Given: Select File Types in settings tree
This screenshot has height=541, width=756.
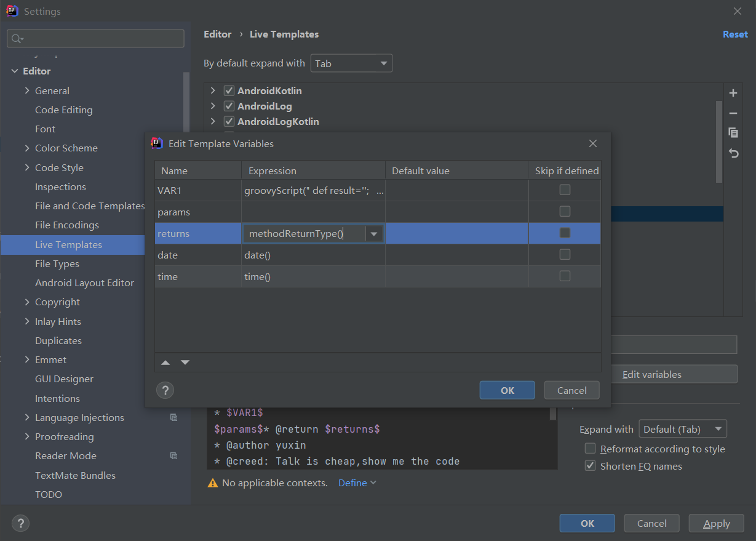Looking at the screenshot, I should (x=57, y=264).
